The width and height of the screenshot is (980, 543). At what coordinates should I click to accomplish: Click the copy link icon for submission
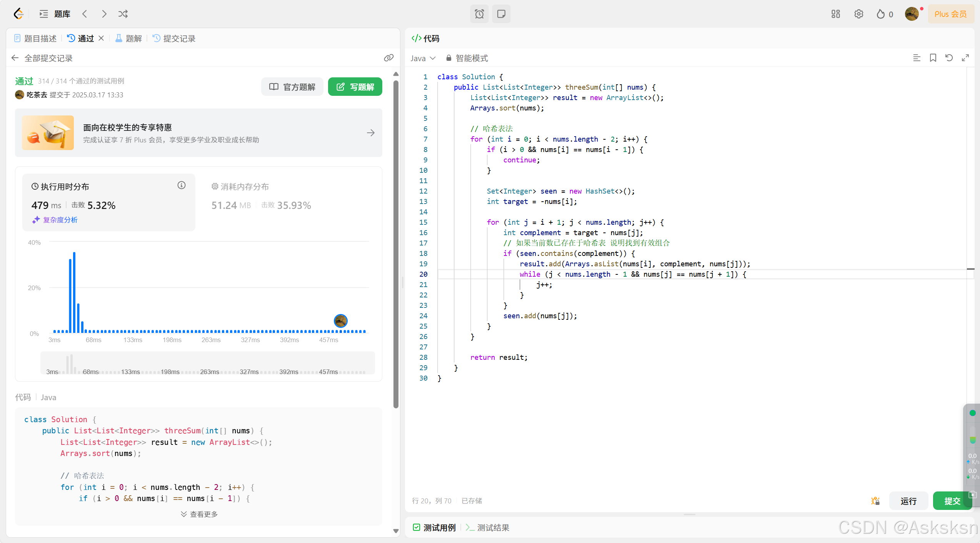(x=388, y=58)
